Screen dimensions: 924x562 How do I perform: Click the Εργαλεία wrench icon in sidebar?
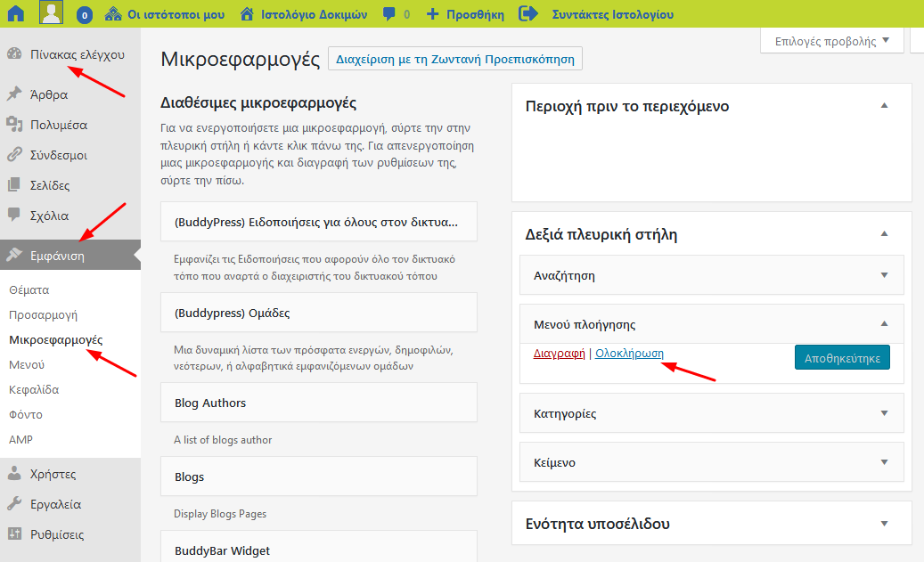[13, 504]
